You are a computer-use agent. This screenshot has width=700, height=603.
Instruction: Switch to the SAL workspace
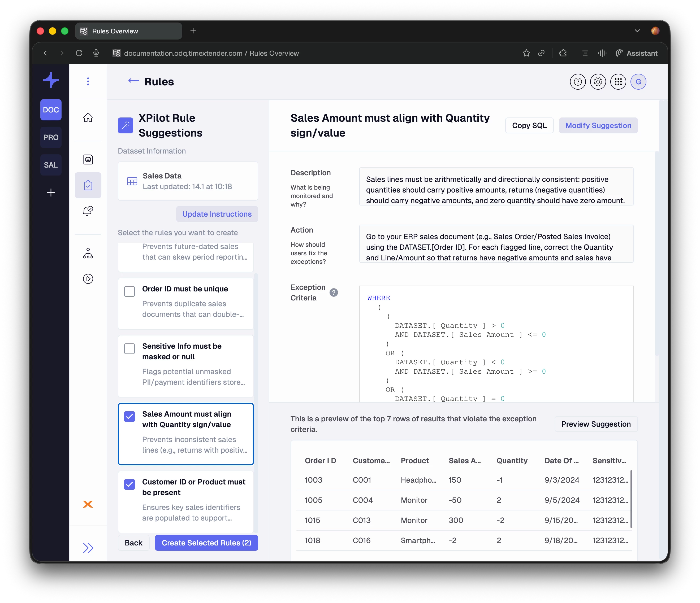[x=51, y=165]
